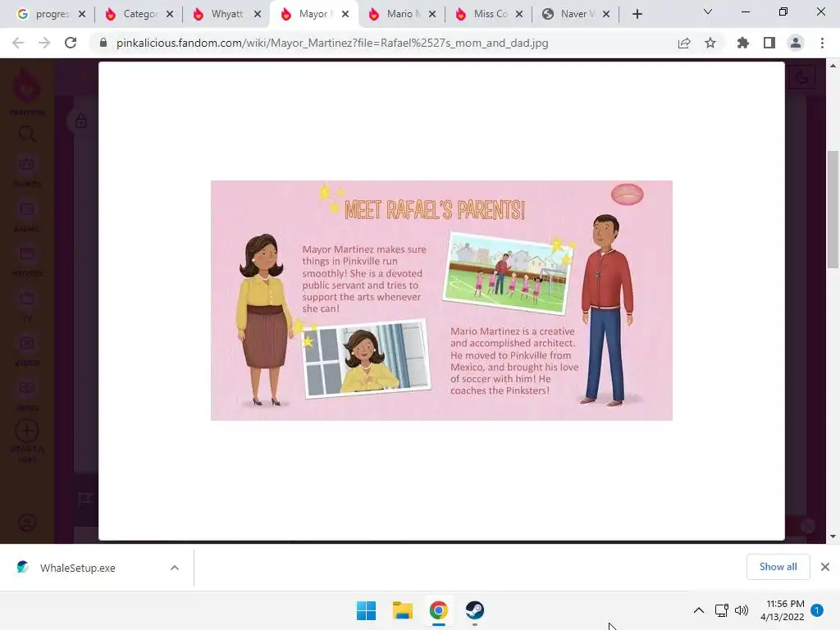The image size is (840, 630).
Task: Open the side panel icon
Action: (x=769, y=43)
